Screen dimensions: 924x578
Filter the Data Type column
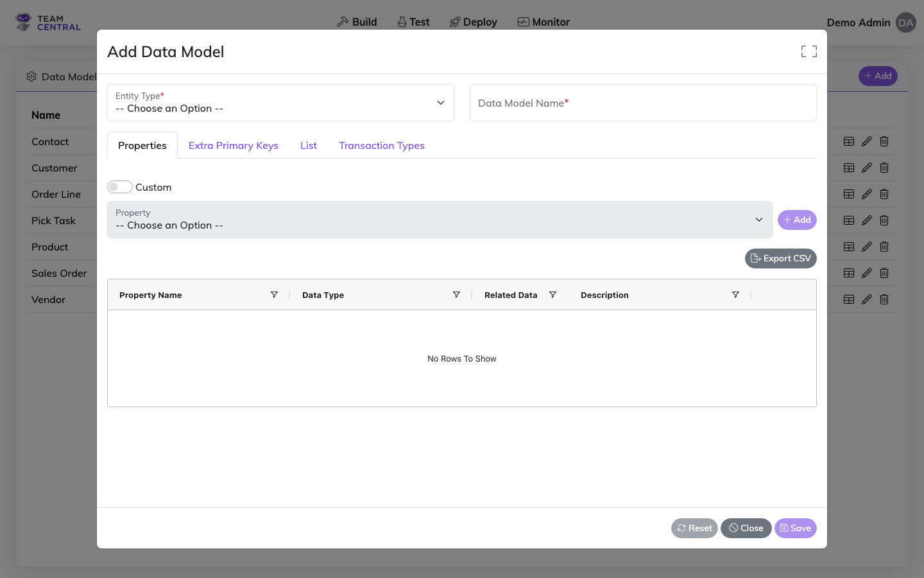pos(456,295)
